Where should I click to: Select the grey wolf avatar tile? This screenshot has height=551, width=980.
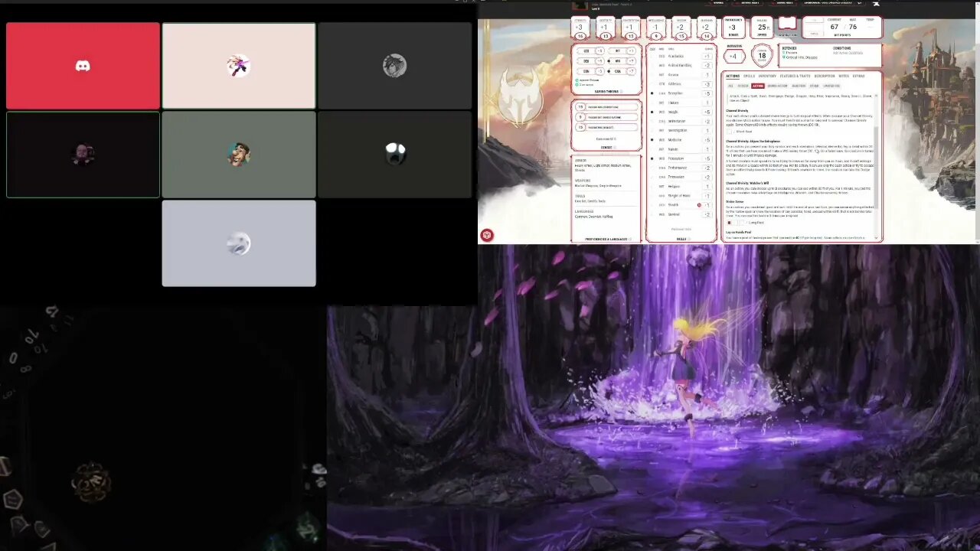pos(395,66)
